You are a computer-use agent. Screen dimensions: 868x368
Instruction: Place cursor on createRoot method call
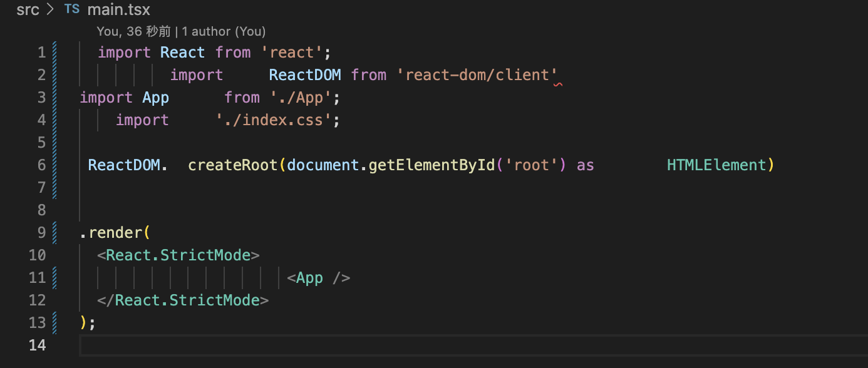pyautogui.click(x=233, y=165)
